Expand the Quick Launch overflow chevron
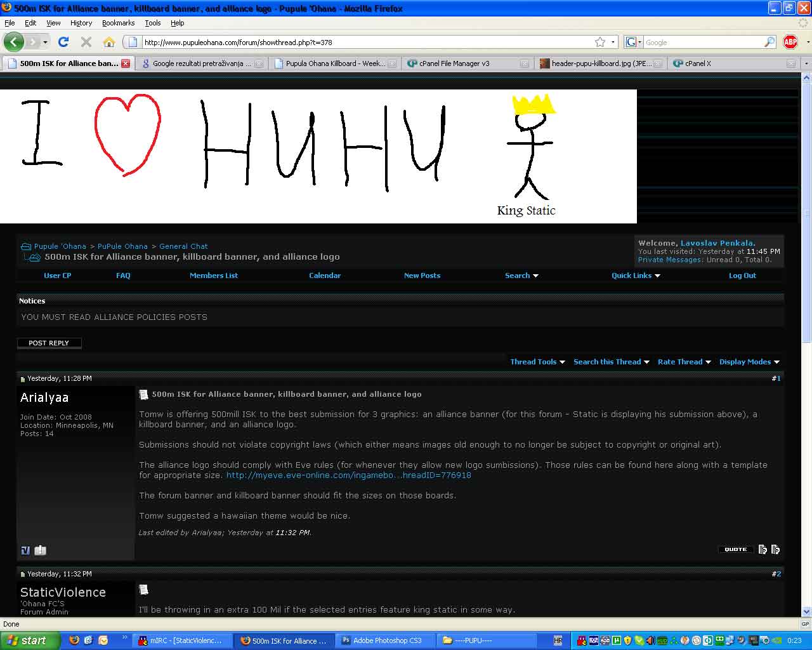This screenshot has width=812, height=650. (x=125, y=637)
